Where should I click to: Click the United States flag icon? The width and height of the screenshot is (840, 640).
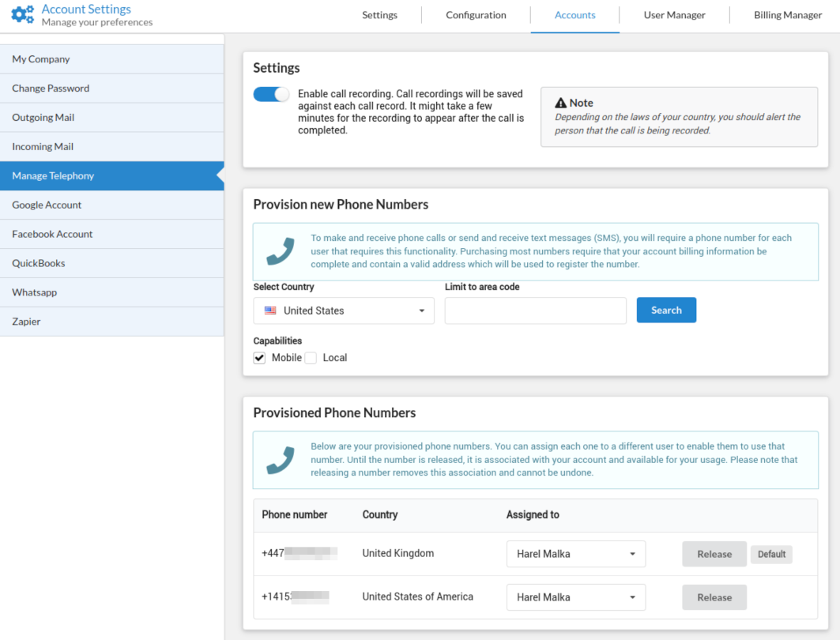270,311
